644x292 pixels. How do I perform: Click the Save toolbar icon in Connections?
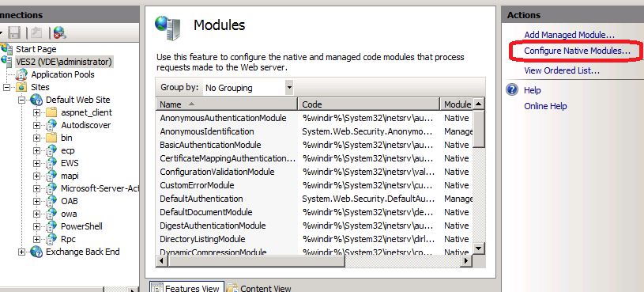coord(14,32)
